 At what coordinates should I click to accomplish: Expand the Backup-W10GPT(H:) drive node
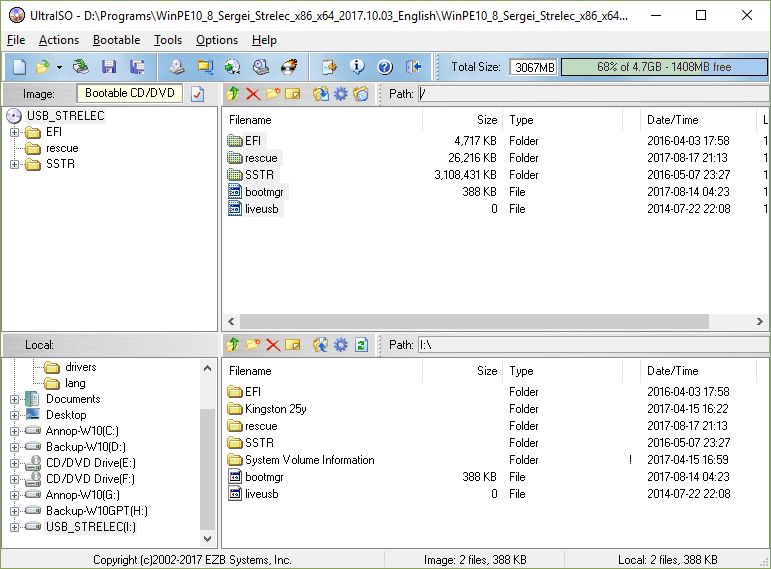pos(14,511)
